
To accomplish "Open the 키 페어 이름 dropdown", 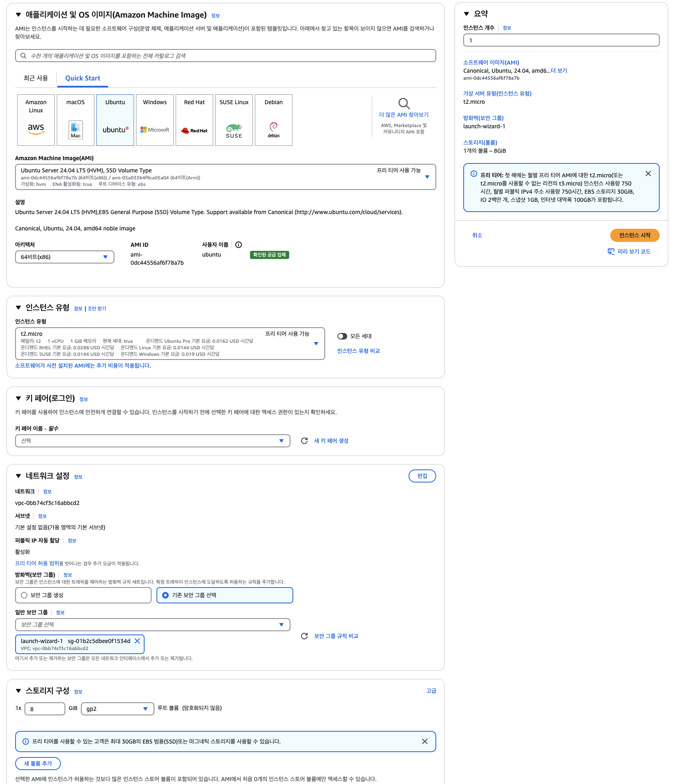I will (153, 441).
